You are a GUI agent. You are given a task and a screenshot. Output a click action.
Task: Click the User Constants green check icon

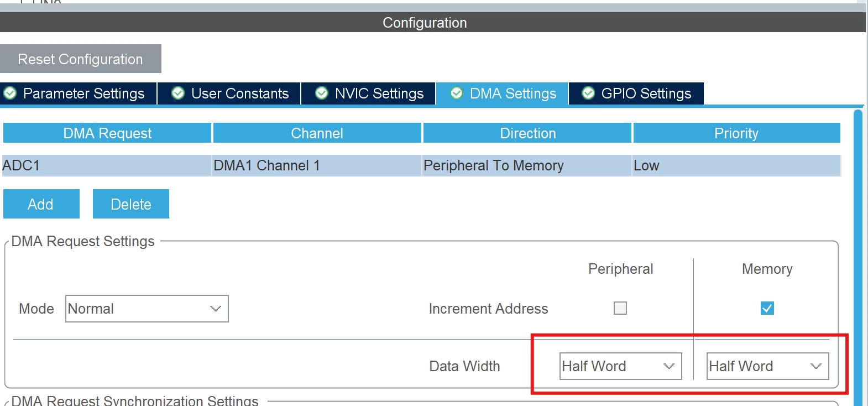click(178, 93)
